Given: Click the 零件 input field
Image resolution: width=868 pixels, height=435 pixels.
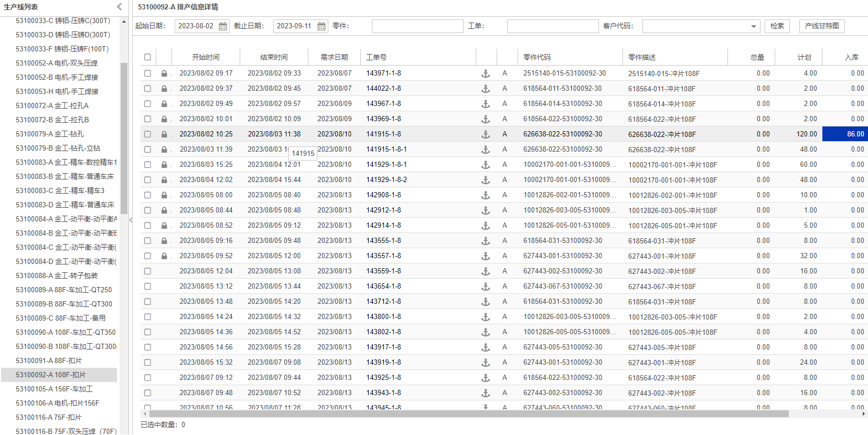Looking at the screenshot, I should click(417, 26).
